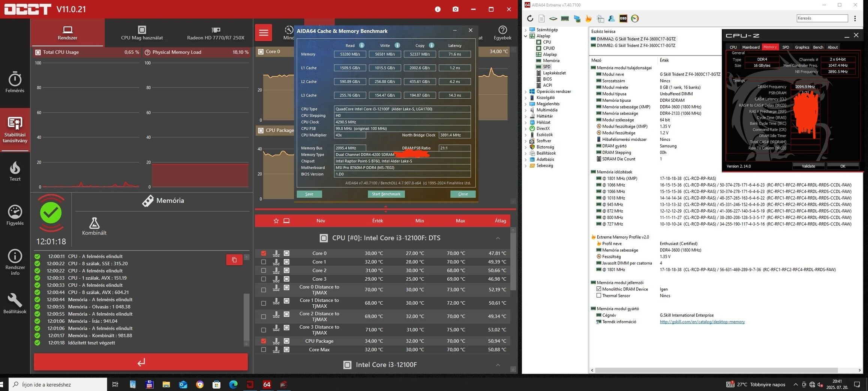Expand the Számítógép tree node
This screenshot has height=391, width=868.
(x=526, y=30)
